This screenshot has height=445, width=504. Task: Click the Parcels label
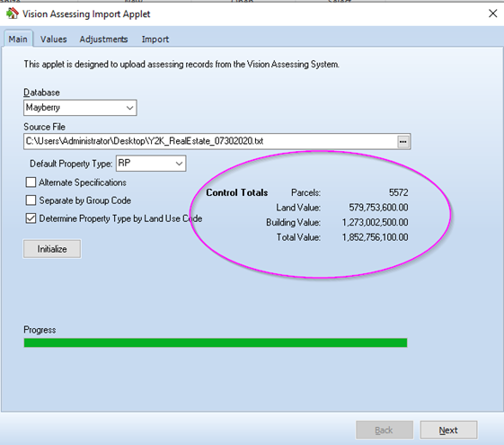pos(305,192)
